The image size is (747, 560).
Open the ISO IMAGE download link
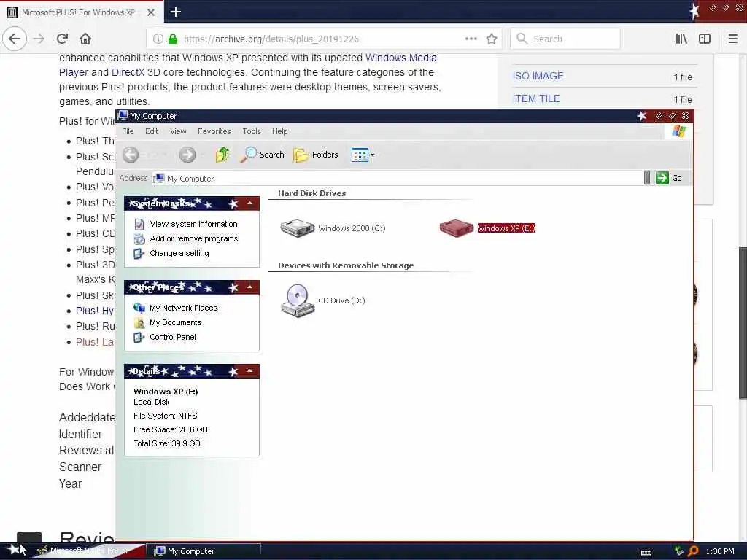pyautogui.click(x=538, y=76)
